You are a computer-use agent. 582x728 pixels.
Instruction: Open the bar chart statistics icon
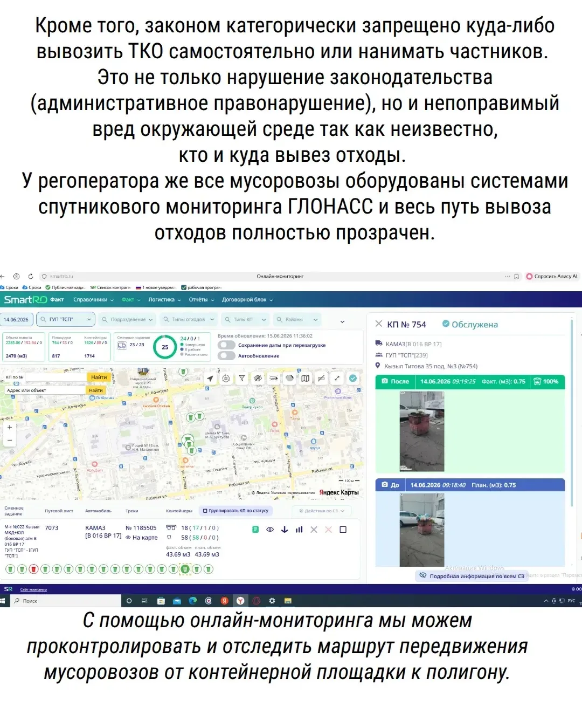click(299, 530)
